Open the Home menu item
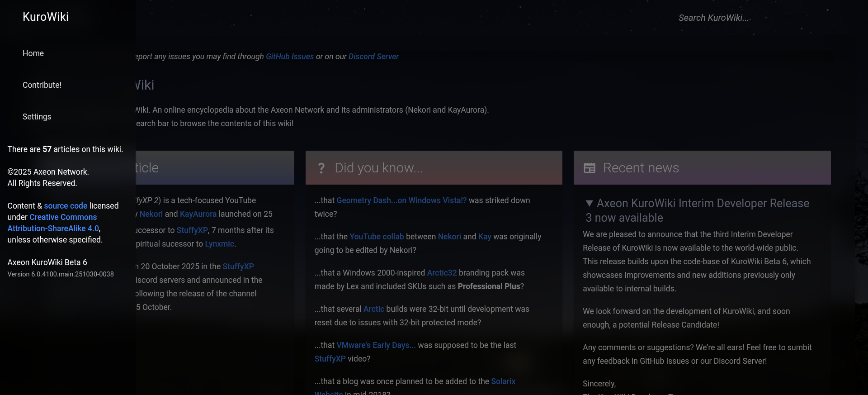Viewport: 868px width, 395px height. tap(33, 53)
